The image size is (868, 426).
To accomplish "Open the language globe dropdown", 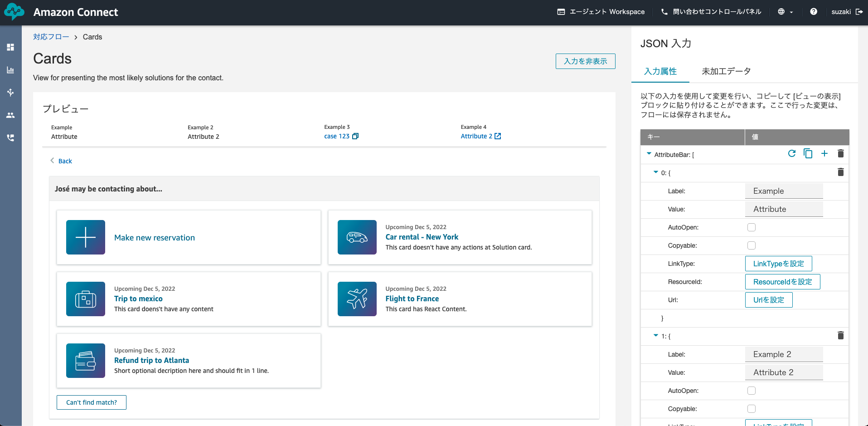I will 785,11.
